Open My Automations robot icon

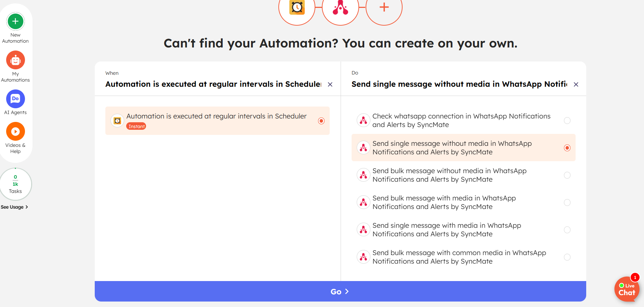tap(15, 60)
